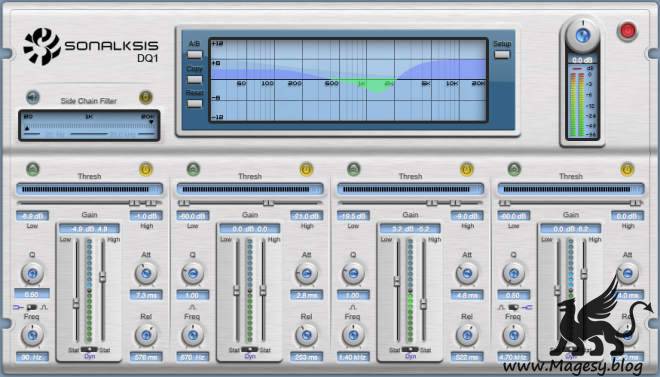Click the -19.5 dB low threshold value field

point(353,216)
